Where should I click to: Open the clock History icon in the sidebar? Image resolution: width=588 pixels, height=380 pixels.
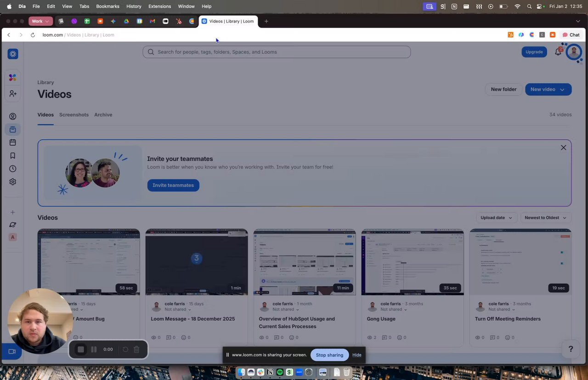[13, 169]
